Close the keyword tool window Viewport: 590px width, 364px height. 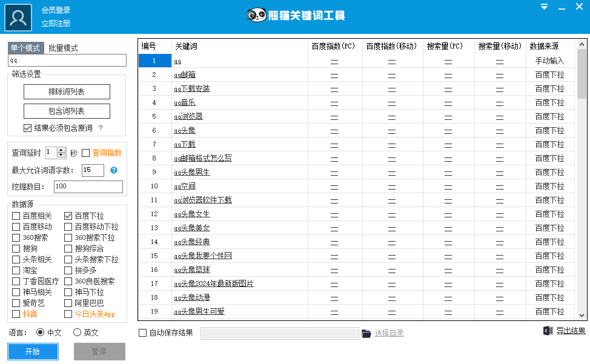(x=580, y=7)
